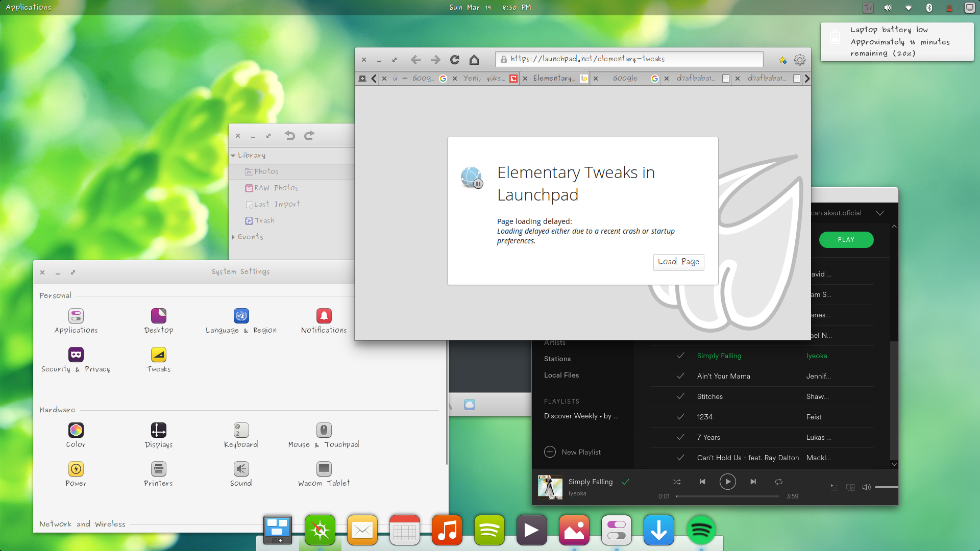Open Discover Weekly playlist
This screenshot has height=551, width=980.
pyautogui.click(x=581, y=416)
